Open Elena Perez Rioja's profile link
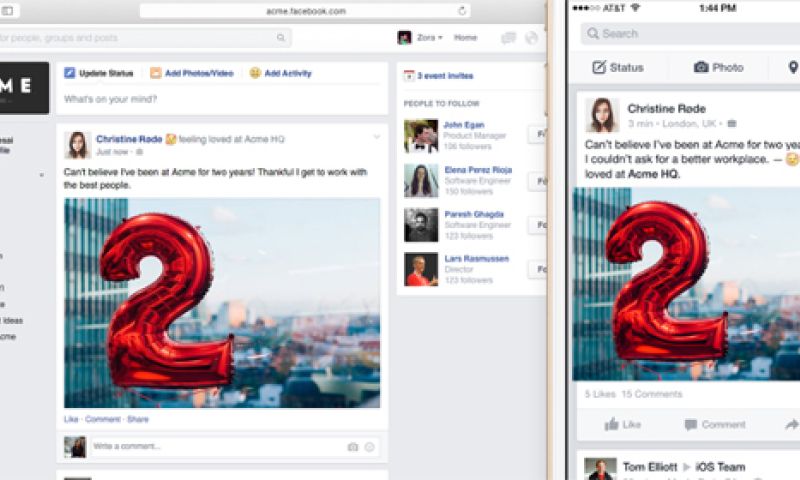 [x=478, y=170]
